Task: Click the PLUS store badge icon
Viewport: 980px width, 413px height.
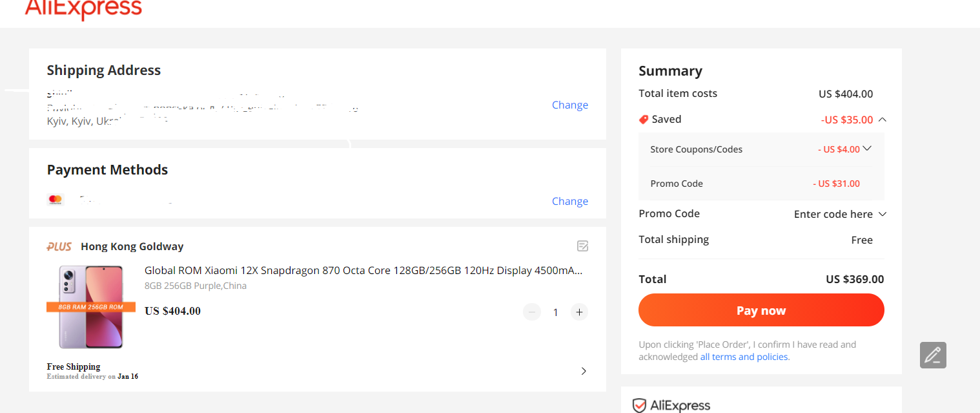Action: (x=59, y=246)
